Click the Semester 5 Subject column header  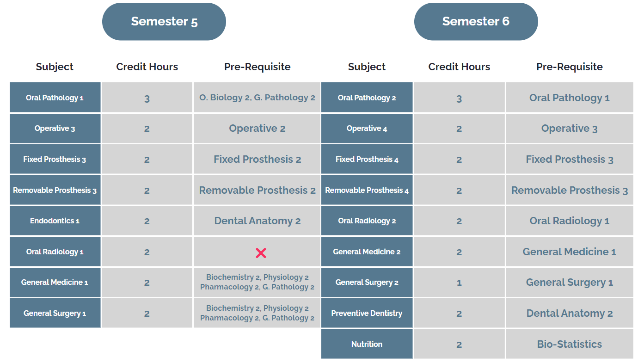point(55,67)
